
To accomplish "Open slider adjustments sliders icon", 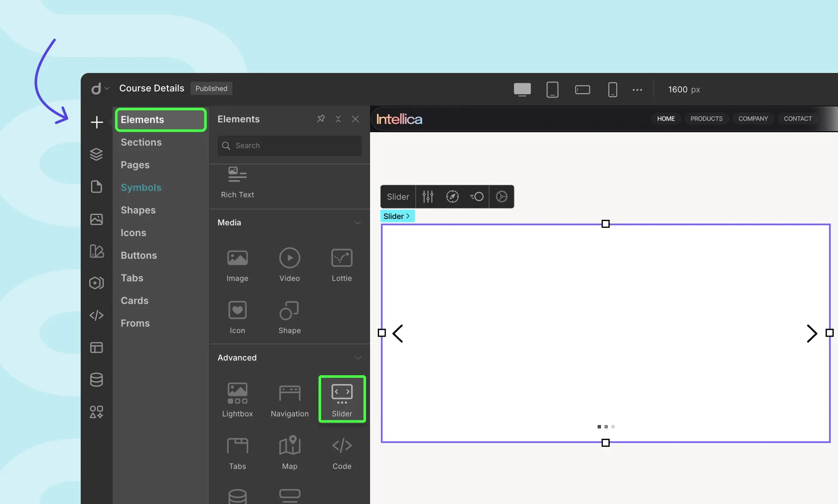I will pyautogui.click(x=428, y=197).
